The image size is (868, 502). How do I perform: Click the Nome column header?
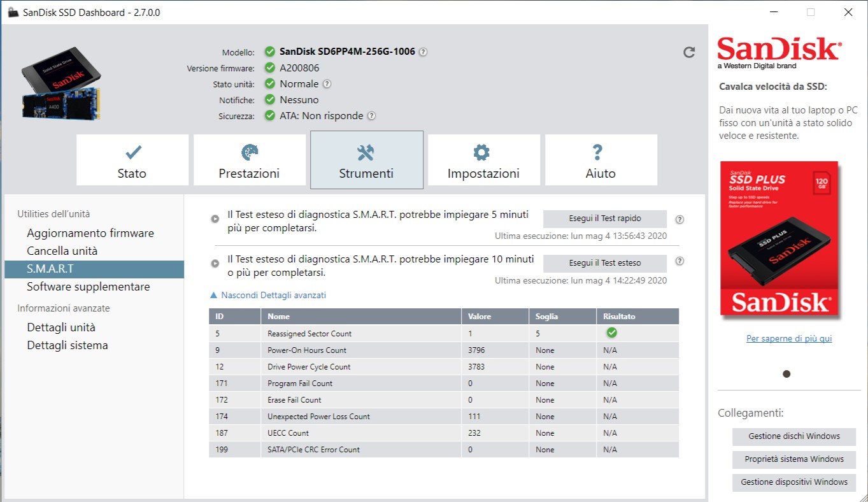pos(361,317)
